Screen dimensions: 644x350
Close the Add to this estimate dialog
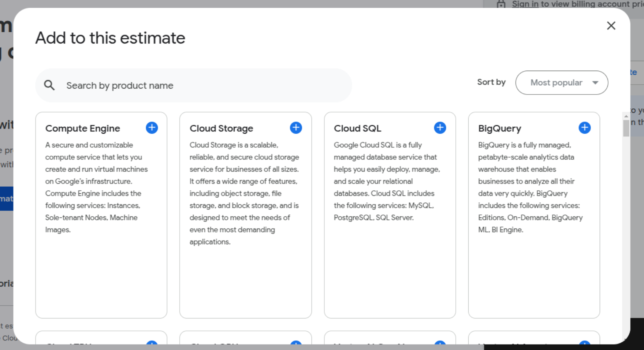611,26
